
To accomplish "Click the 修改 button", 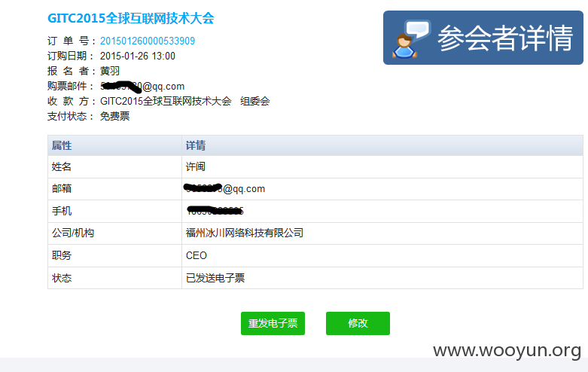I will [358, 323].
